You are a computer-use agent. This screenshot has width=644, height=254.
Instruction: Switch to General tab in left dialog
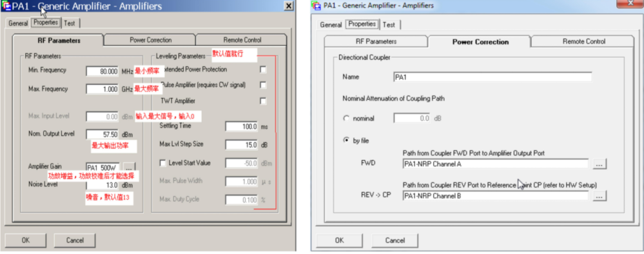[x=18, y=23]
